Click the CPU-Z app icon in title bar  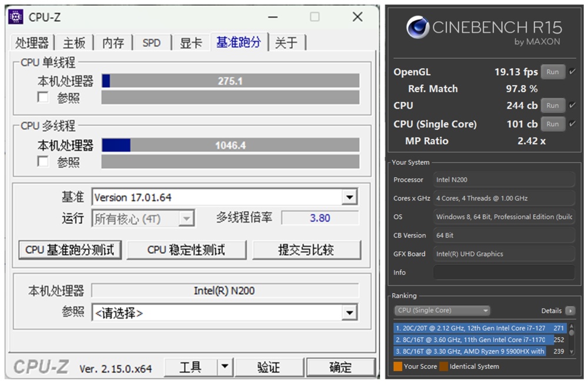click(x=16, y=17)
